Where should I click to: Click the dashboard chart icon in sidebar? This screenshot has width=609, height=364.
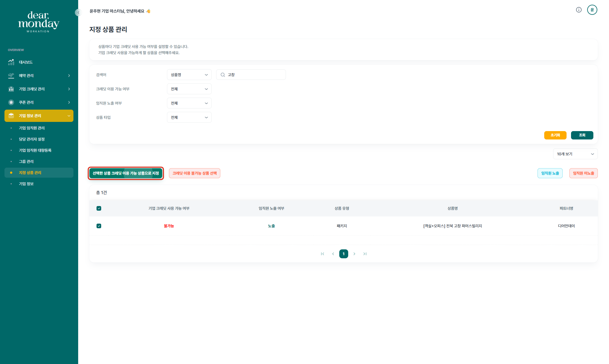[x=11, y=62]
